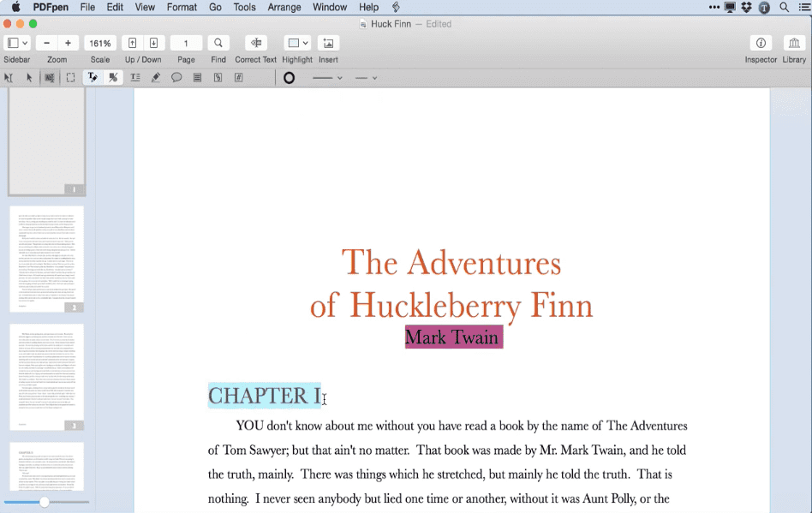Open the View menu
The height and width of the screenshot is (513, 812).
pos(145,7)
